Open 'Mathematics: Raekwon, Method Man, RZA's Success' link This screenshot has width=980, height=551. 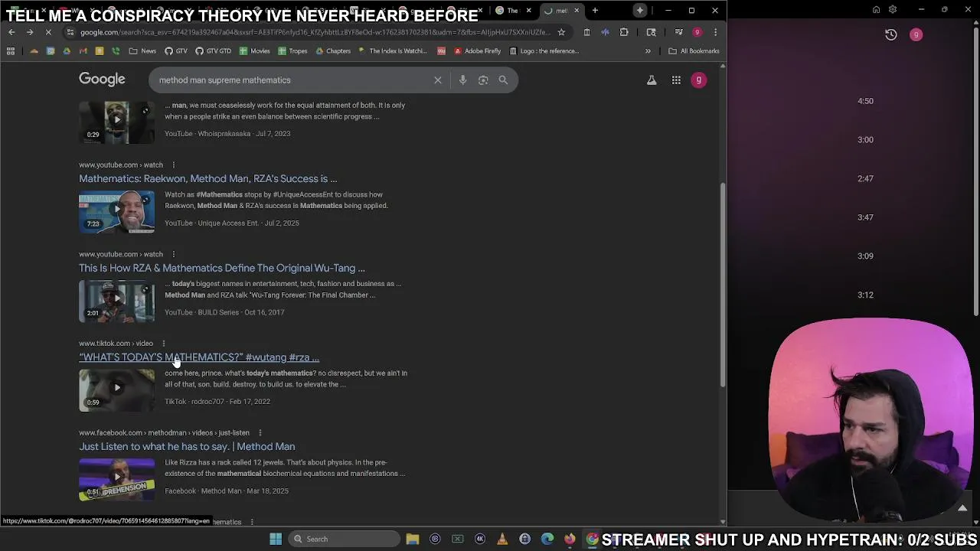(207, 179)
